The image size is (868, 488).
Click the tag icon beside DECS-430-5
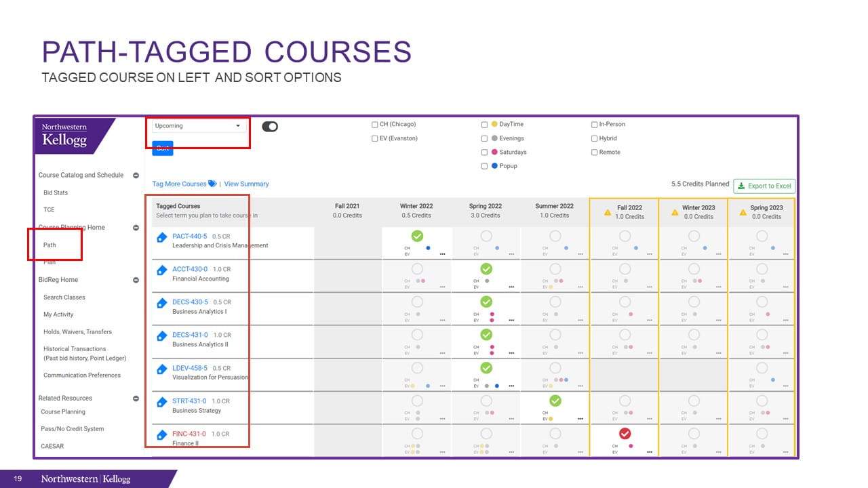[x=161, y=303]
